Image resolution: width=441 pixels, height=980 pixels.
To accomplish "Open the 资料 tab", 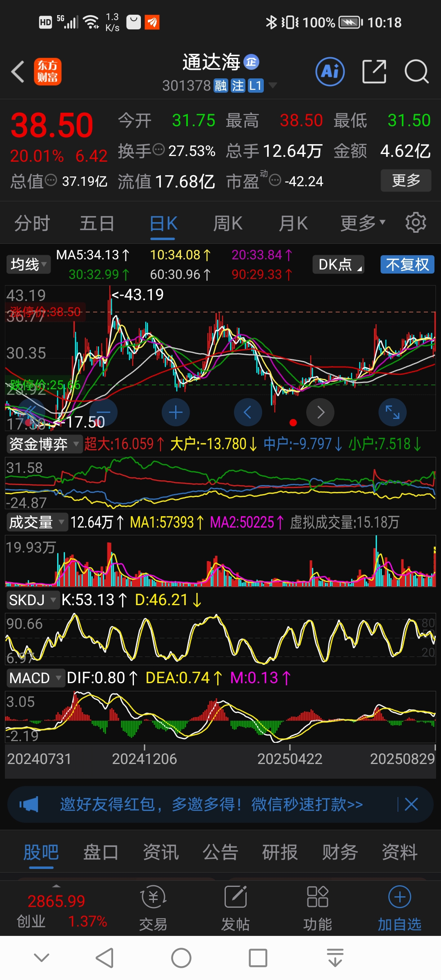I will click(400, 852).
